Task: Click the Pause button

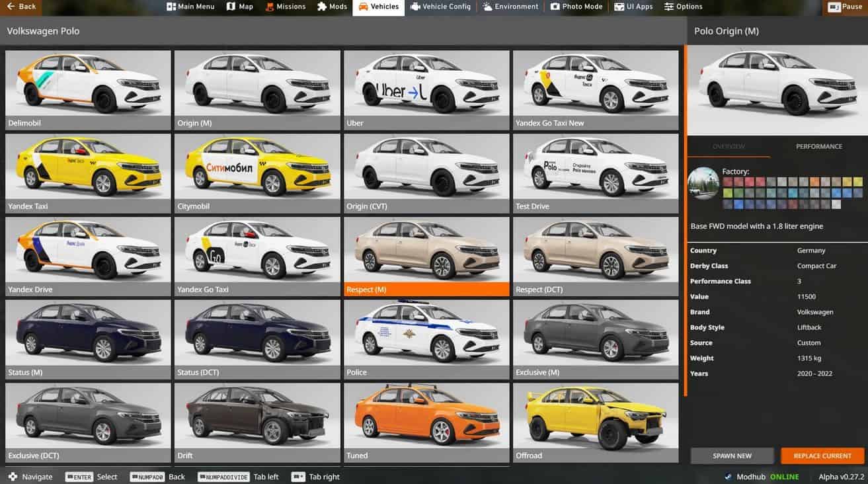Action: pyautogui.click(x=846, y=7)
